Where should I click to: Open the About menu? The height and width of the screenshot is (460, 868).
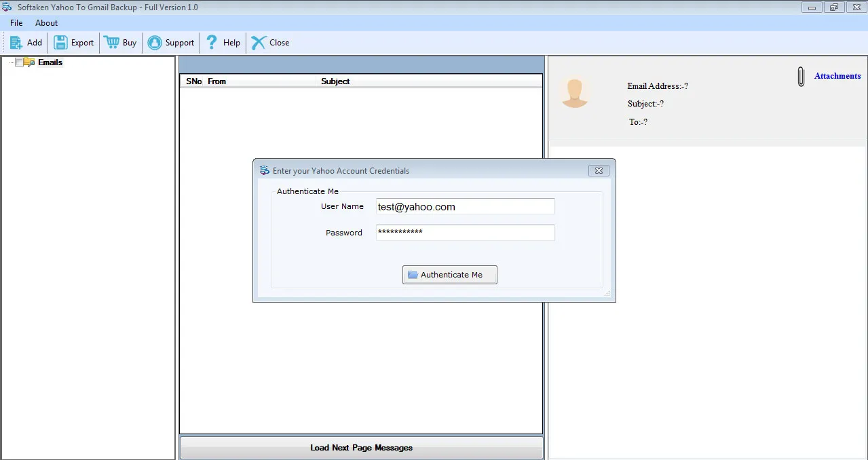47,23
